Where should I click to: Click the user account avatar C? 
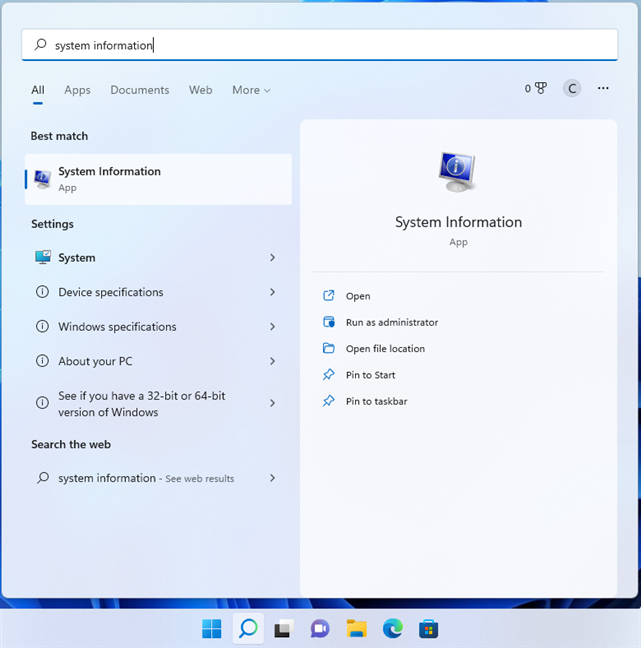[x=572, y=89]
